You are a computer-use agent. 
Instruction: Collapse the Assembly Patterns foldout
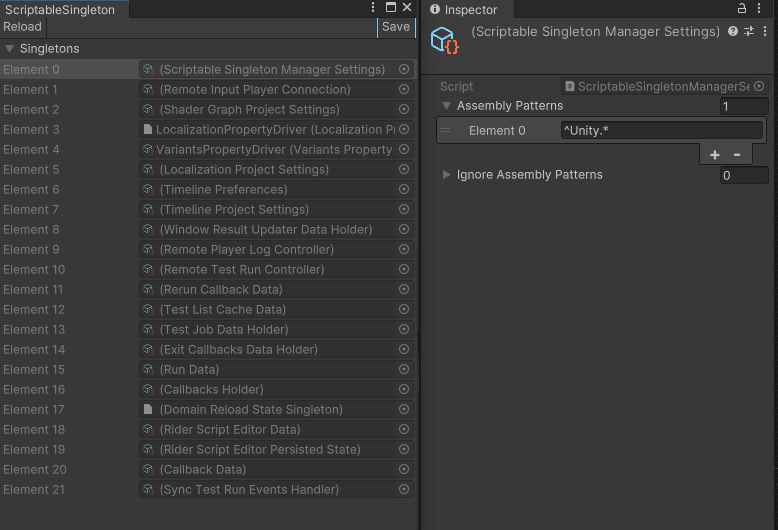click(447, 106)
